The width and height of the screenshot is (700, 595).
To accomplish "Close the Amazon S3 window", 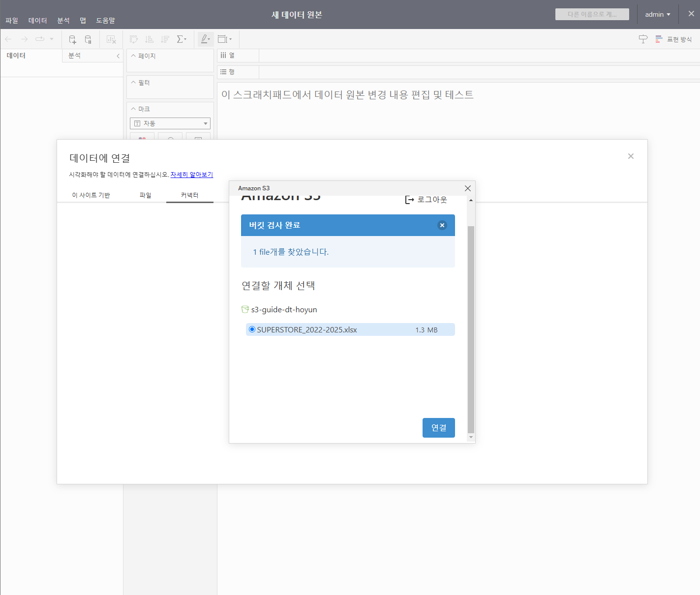I will click(x=468, y=188).
